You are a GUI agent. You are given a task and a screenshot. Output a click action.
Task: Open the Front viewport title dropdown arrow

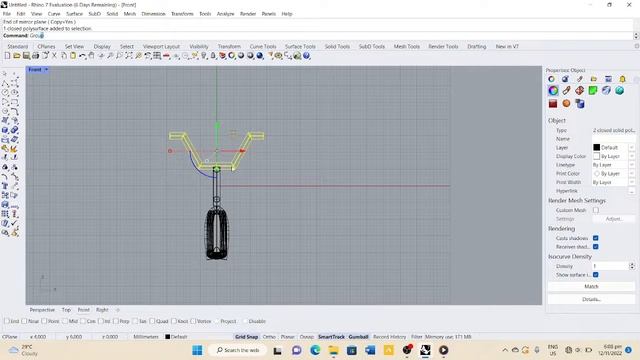(46, 70)
